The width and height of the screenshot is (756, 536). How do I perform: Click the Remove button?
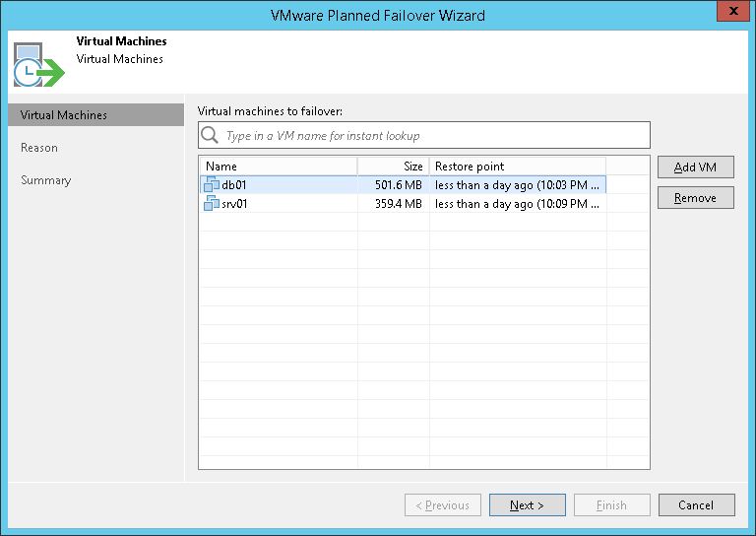(695, 198)
